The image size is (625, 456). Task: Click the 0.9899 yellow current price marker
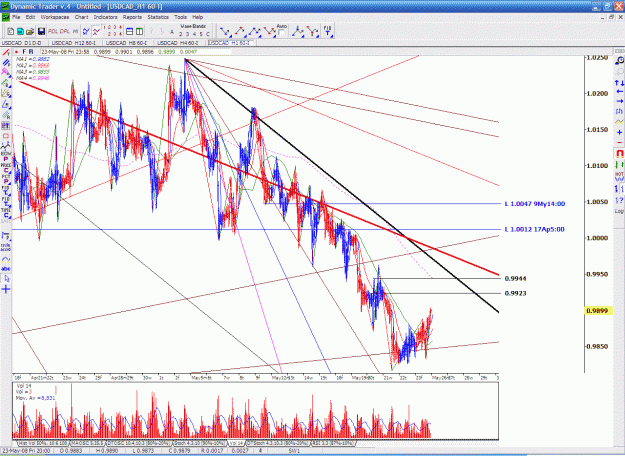tap(599, 311)
